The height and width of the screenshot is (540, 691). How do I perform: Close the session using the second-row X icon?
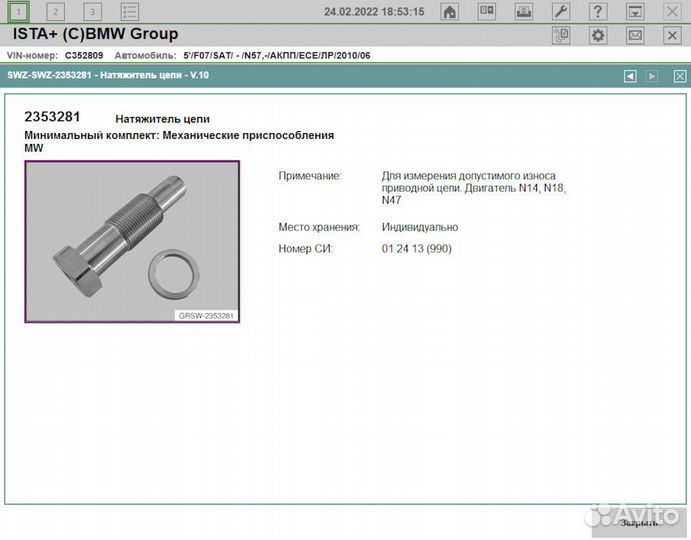(x=672, y=35)
